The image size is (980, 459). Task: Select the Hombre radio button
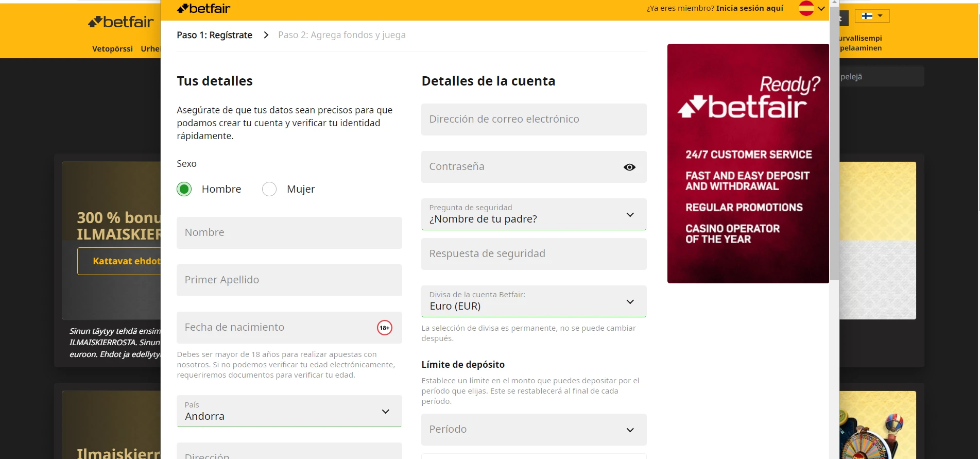[184, 189]
